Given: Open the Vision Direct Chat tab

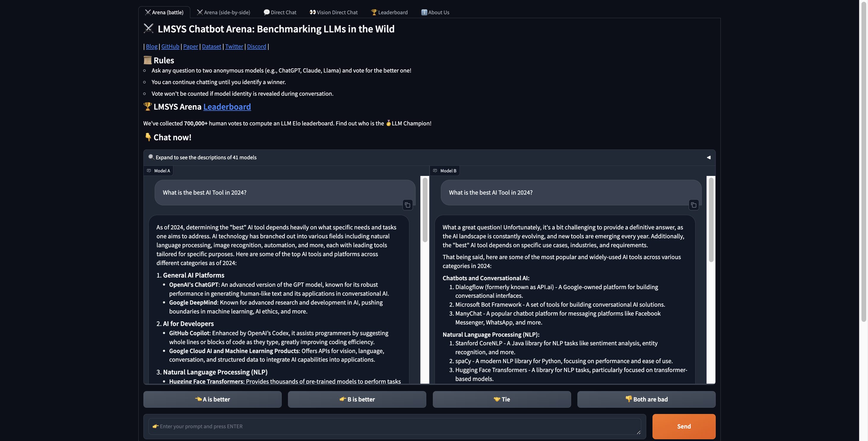Looking at the screenshot, I should [x=333, y=12].
